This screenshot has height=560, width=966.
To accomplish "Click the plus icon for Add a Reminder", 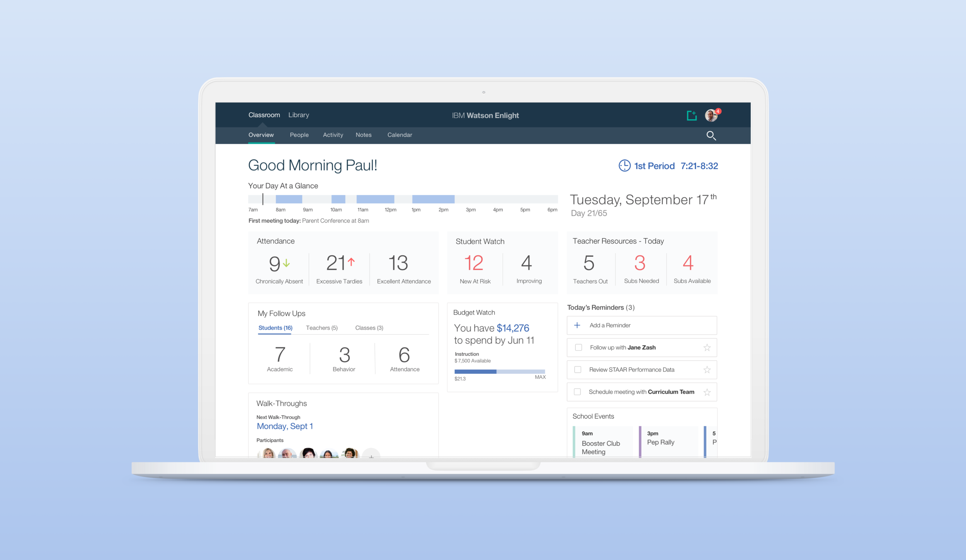I will pyautogui.click(x=577, y=325).
